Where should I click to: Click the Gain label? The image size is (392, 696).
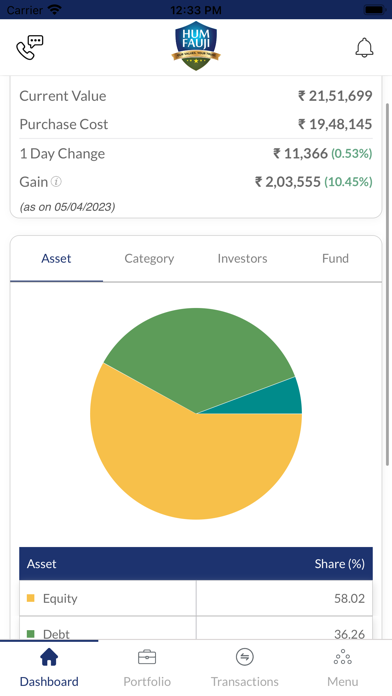point(34,182)
